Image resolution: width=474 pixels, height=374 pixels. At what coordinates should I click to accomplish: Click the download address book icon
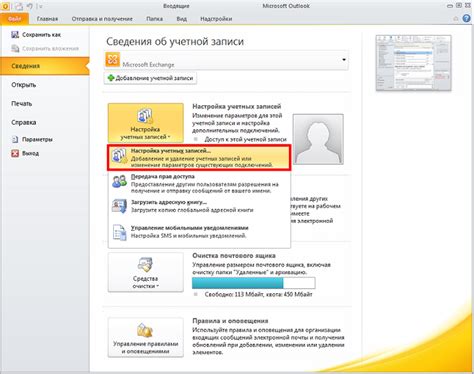(119, 206)
